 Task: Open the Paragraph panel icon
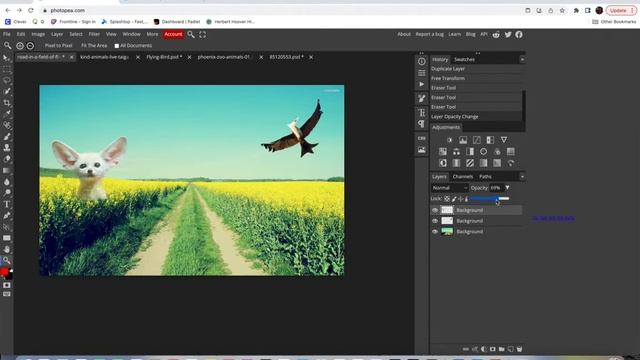[421, 124]
